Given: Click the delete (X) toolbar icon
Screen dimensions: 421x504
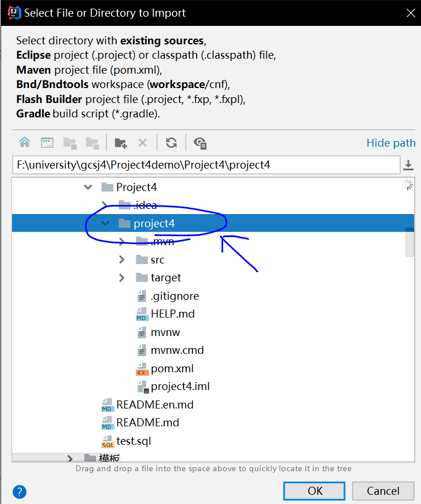Looking at the screenshot, I should (143, 143).
